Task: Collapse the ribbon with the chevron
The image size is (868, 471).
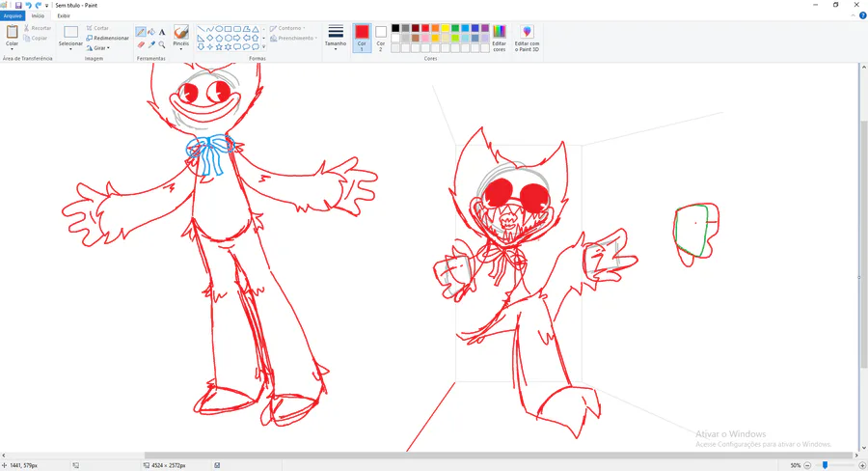Action: [854, 15]
